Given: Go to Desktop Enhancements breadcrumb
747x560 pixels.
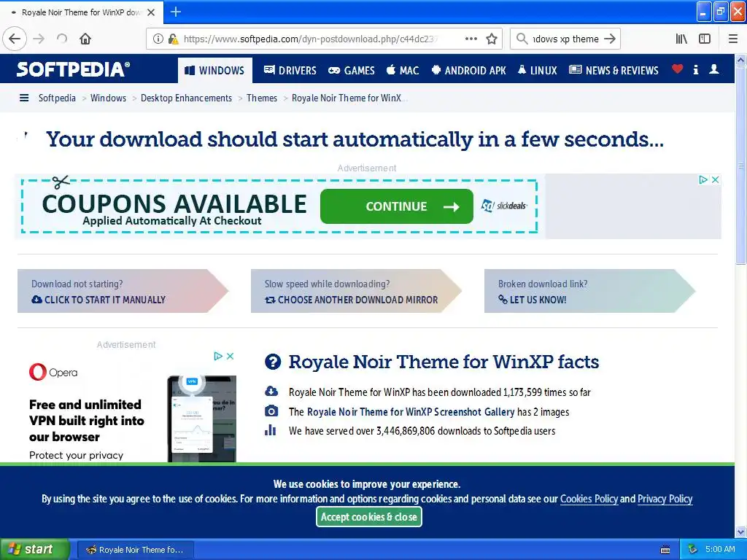Looking at the screenshot, I should click(186, 98).
